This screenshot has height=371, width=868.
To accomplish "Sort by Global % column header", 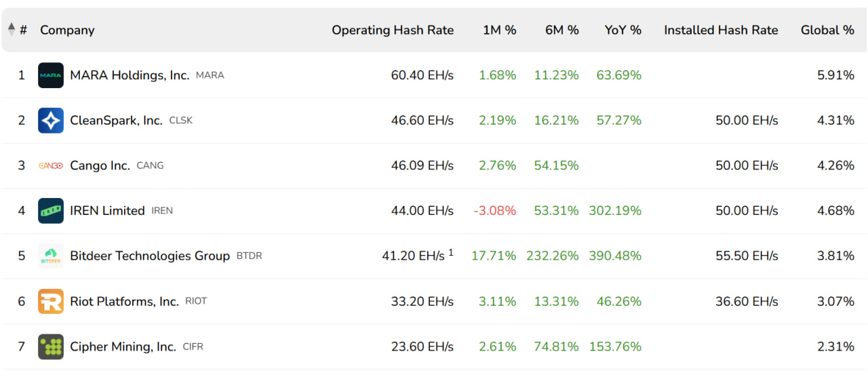I will (827, 30).
